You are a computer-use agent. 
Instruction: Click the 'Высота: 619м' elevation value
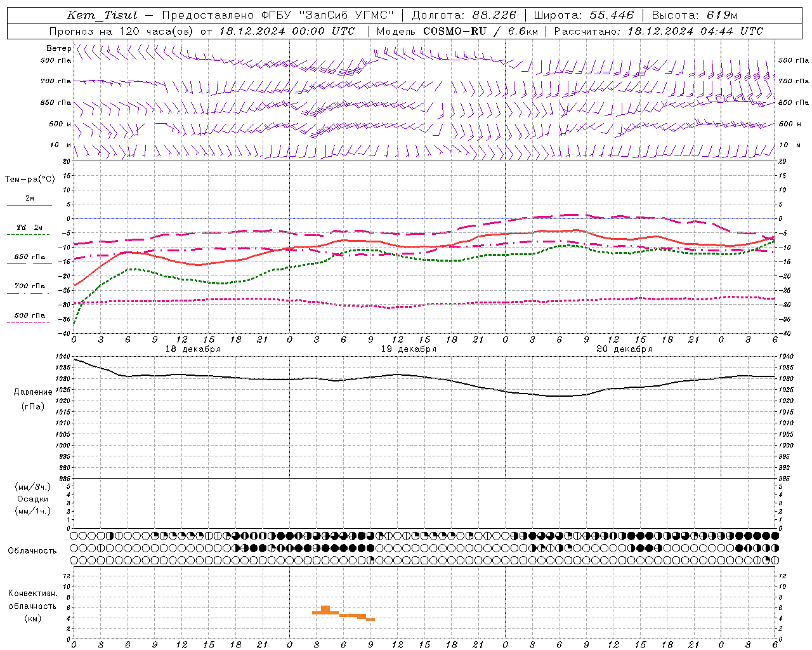695,15
